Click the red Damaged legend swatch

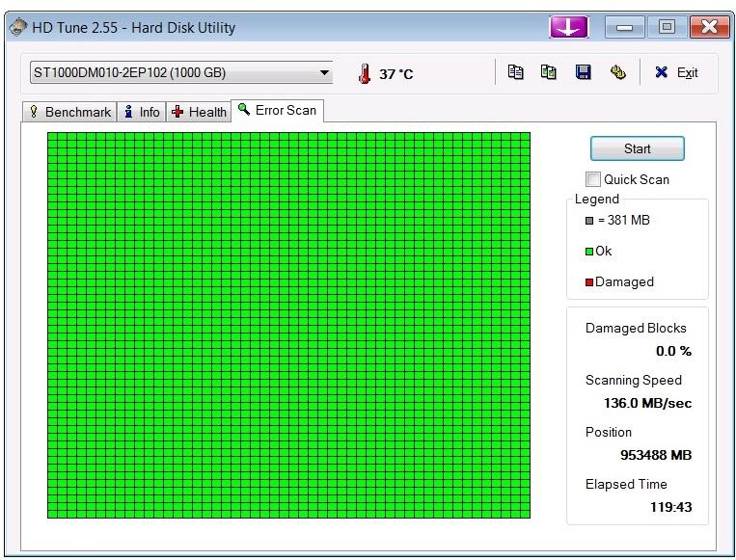pos(589,282)
